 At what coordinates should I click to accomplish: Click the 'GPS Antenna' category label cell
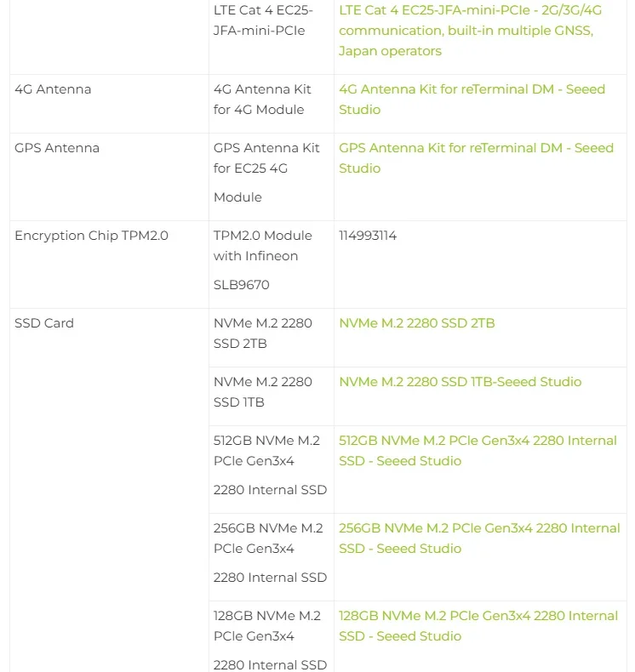tap(57, 148)
